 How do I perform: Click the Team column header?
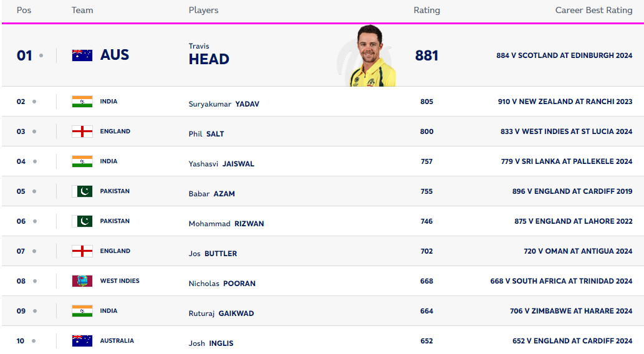point(82,11)
